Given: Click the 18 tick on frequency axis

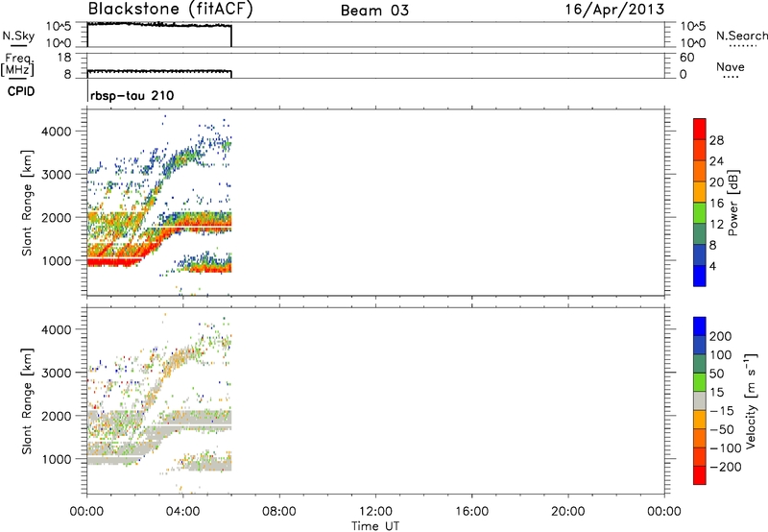Looking at the screenshot, I should tap(64, 58).
